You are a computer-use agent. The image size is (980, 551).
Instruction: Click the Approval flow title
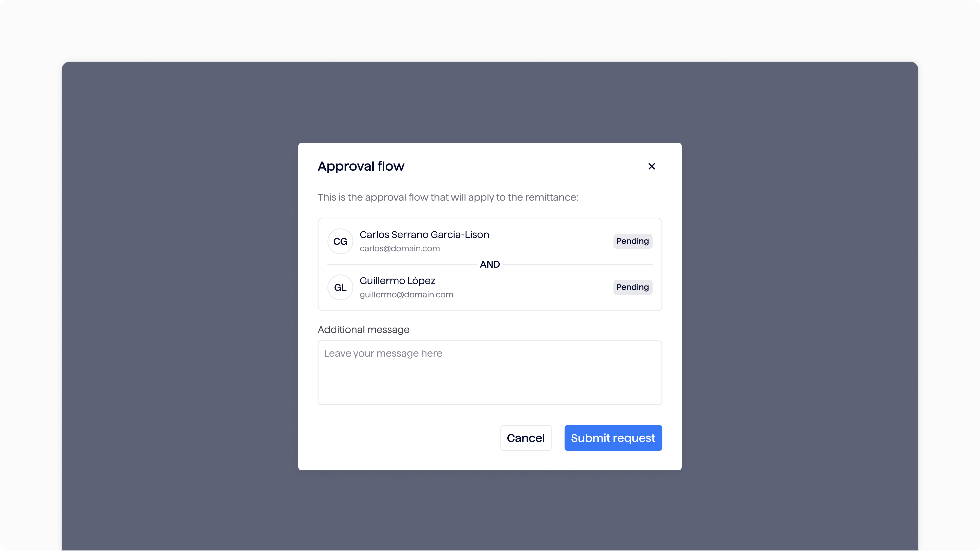[x=361, y=166]
